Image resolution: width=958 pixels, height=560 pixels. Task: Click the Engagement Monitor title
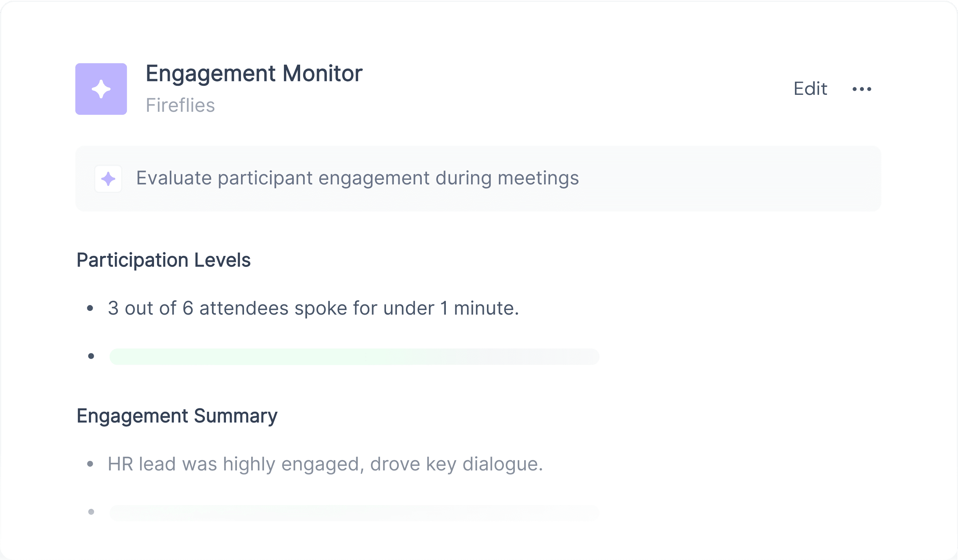253,73
